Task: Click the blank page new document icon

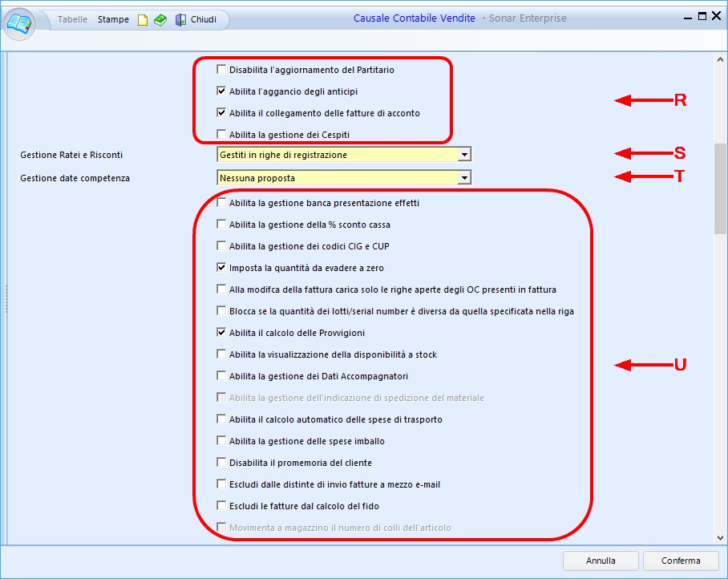Action: pyautogui.click(x=143, y=19)
